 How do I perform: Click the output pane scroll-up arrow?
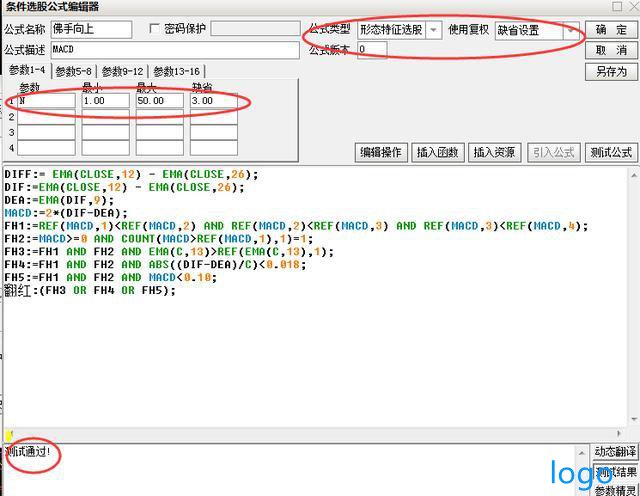point(582,452)
